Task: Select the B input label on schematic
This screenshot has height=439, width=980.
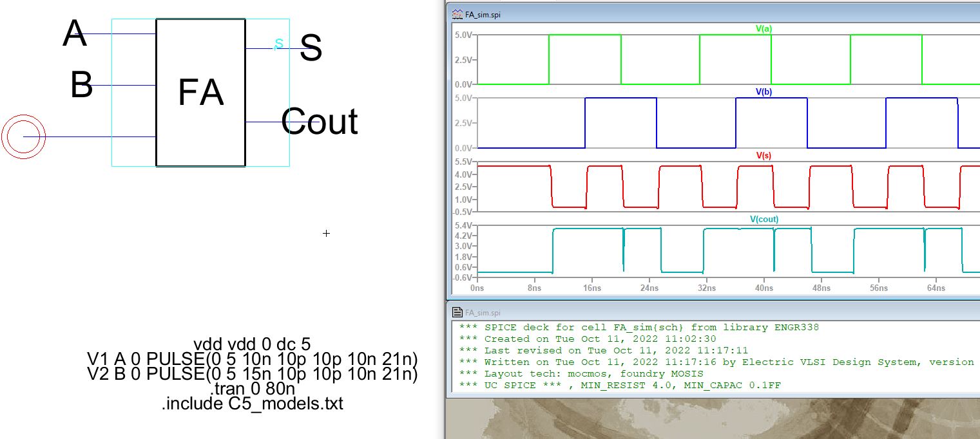Action: click(x=81, y=85)
